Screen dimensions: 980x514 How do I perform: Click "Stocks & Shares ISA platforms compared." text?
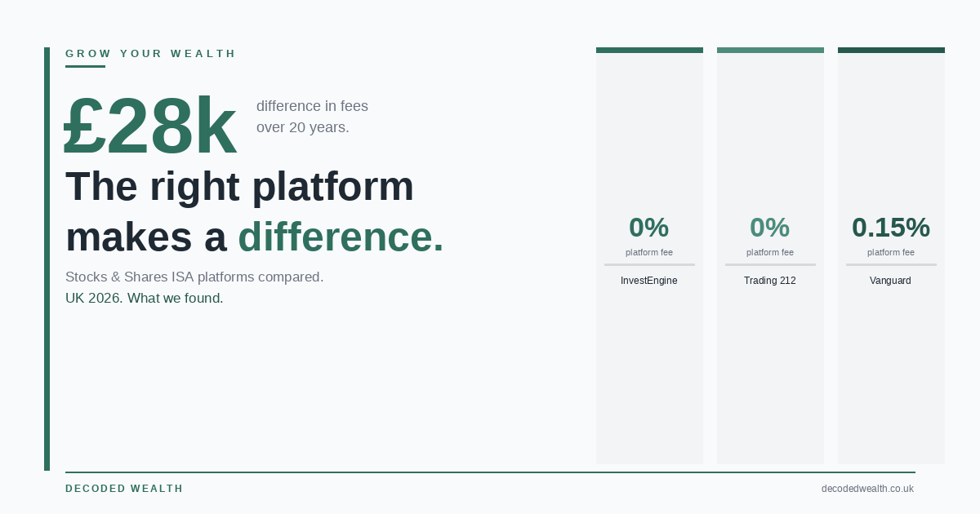point(194,277)
